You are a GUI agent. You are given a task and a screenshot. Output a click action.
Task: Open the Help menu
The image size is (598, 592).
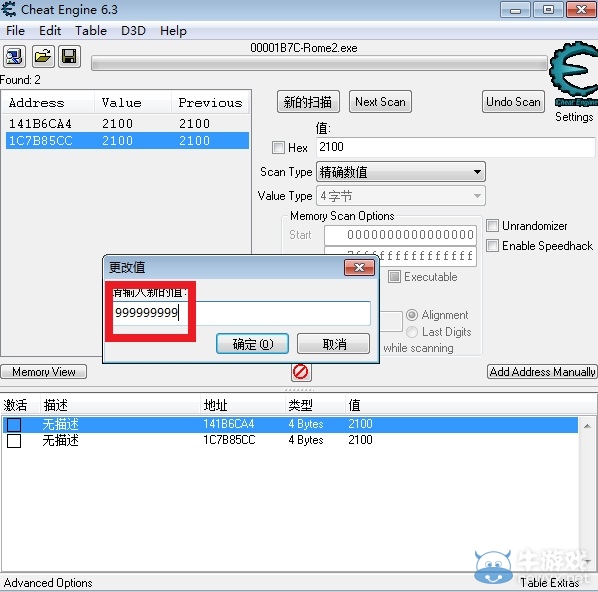[173, 31]
